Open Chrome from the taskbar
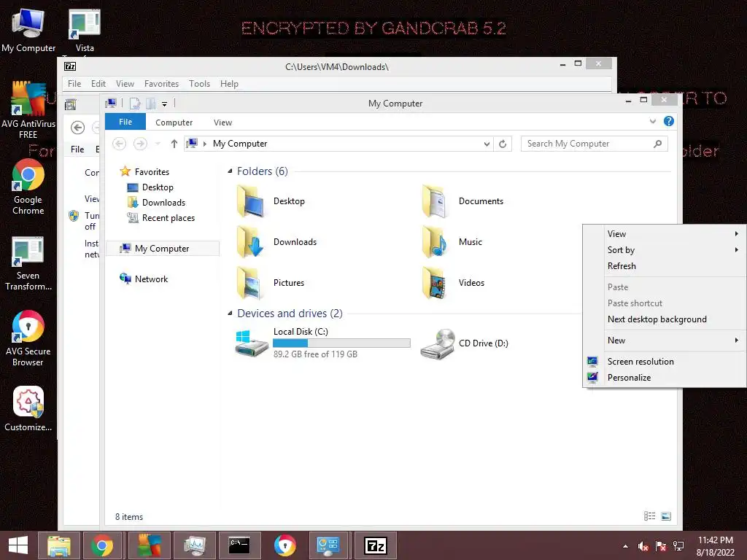This screenshot has height=560, width=747. 102,545
